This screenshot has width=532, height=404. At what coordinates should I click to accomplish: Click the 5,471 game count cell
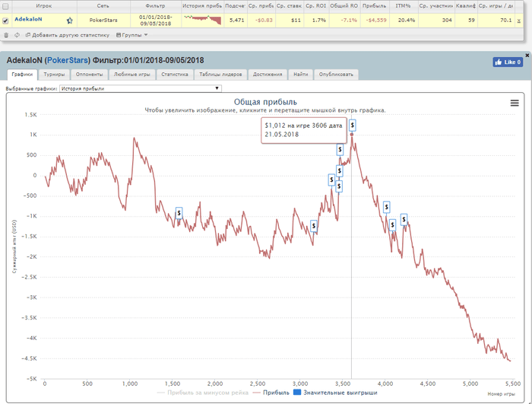236,20
